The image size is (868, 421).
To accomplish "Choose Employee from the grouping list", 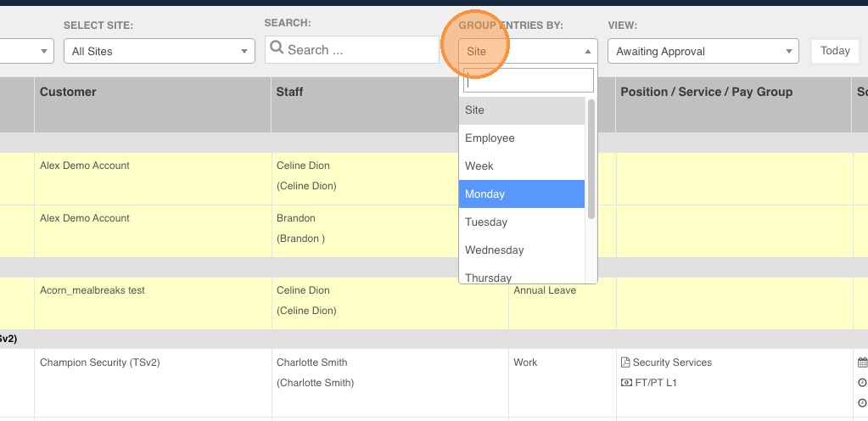I will pyautogui.click(x=490, y=138).
